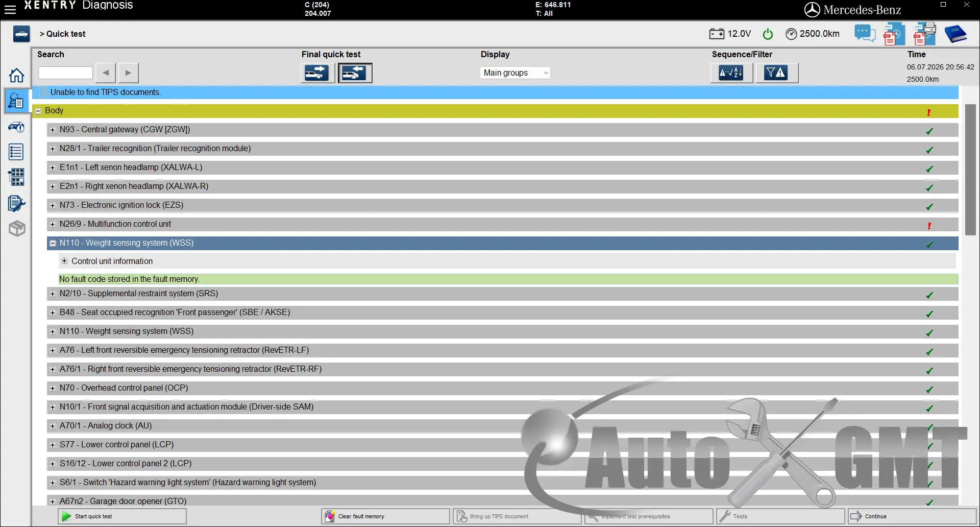Click the green ignition power icon
Screen dimensions: 980x527
(x=768, y=34)
